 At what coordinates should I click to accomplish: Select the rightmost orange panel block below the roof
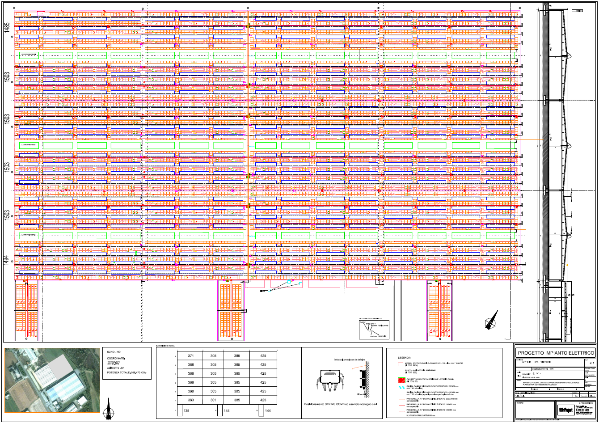pyautogui.click(x=439, y=310)
